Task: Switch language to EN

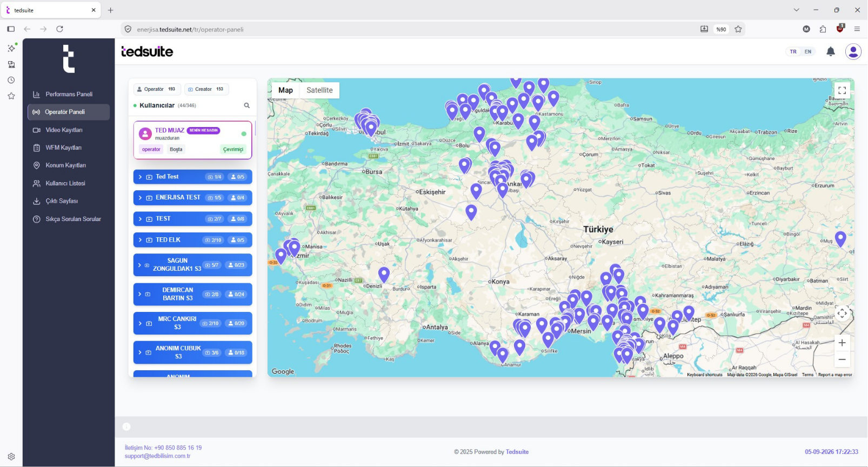Action: pos(808,52)
